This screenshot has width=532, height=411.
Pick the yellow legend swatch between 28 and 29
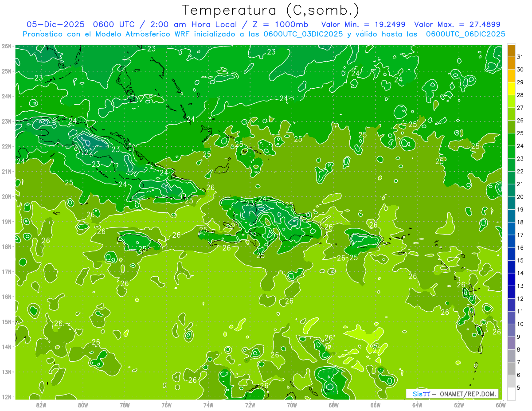pos(511,88)
